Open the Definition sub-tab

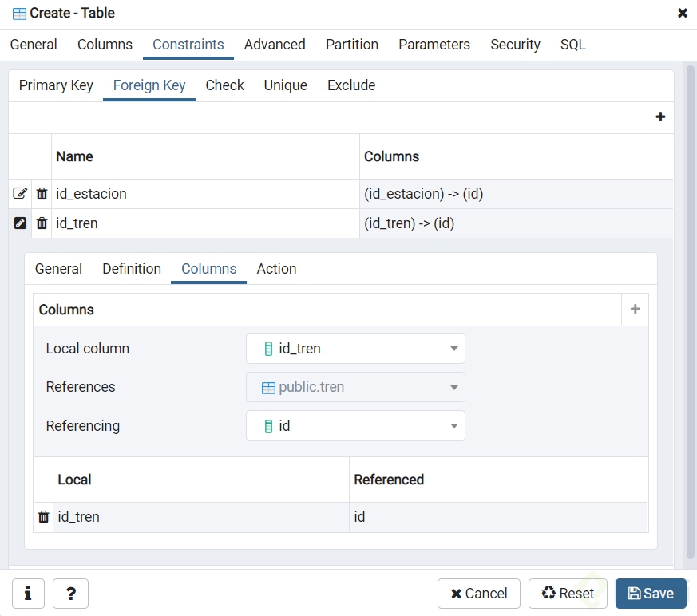[132, 269]
